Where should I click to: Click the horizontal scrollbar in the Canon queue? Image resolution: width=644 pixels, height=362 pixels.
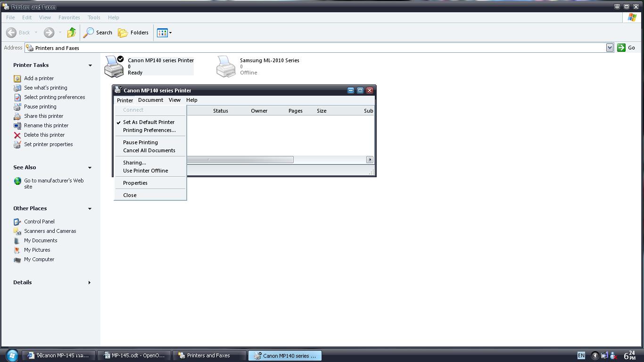pos(240,159)
